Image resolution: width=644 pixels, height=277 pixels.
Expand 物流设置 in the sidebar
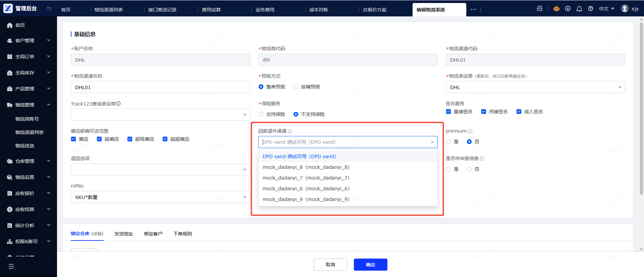[29, 177]
